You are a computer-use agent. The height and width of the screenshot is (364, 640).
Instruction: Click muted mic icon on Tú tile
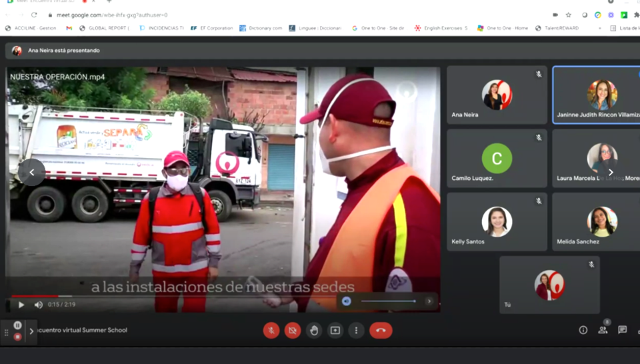[591, 265]
